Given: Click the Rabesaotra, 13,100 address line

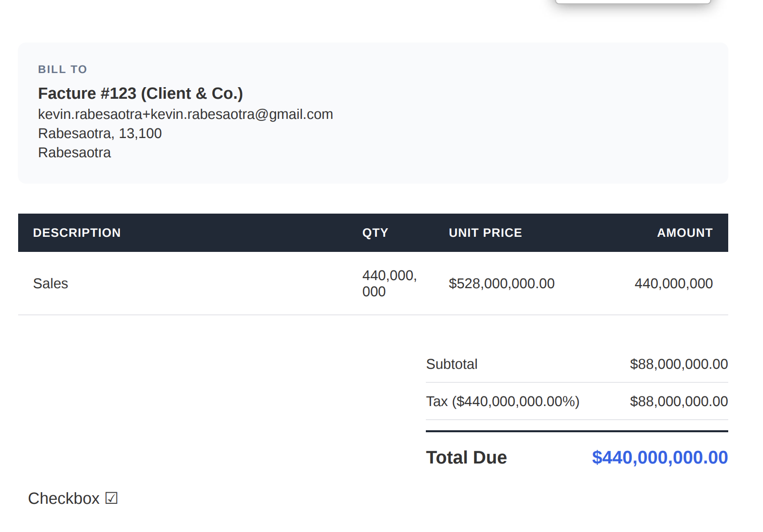Looking at the screenshot, I should click(100, 134).
